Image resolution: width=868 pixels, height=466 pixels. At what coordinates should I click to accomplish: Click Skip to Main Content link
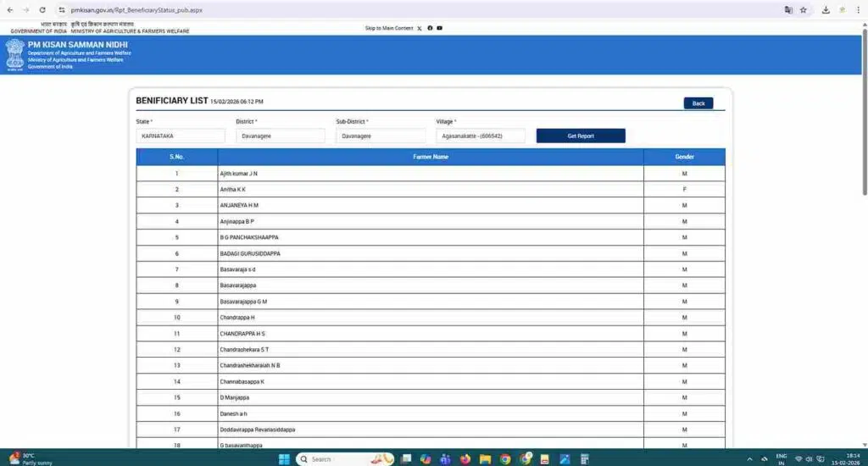tap(388, 28)
